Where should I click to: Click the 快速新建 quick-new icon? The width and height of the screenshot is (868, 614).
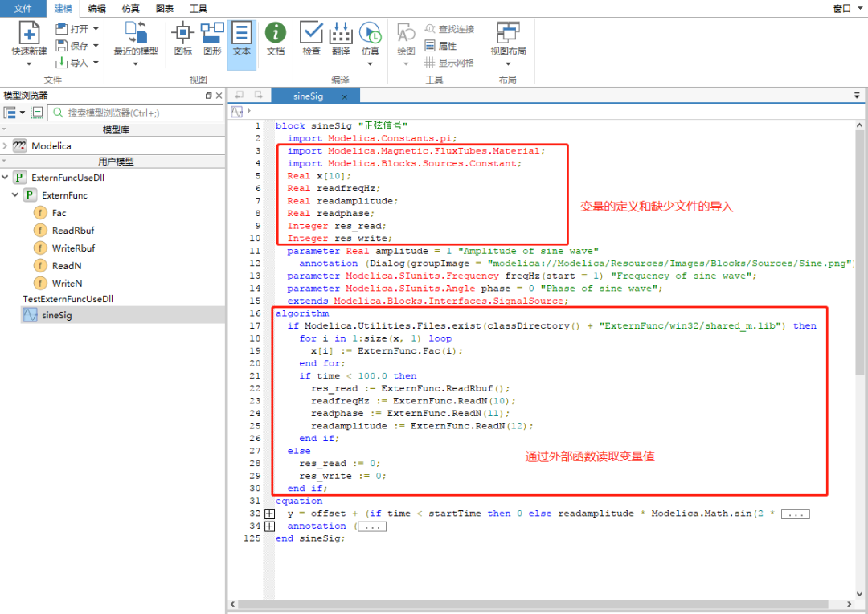click(x=29, y=33)
